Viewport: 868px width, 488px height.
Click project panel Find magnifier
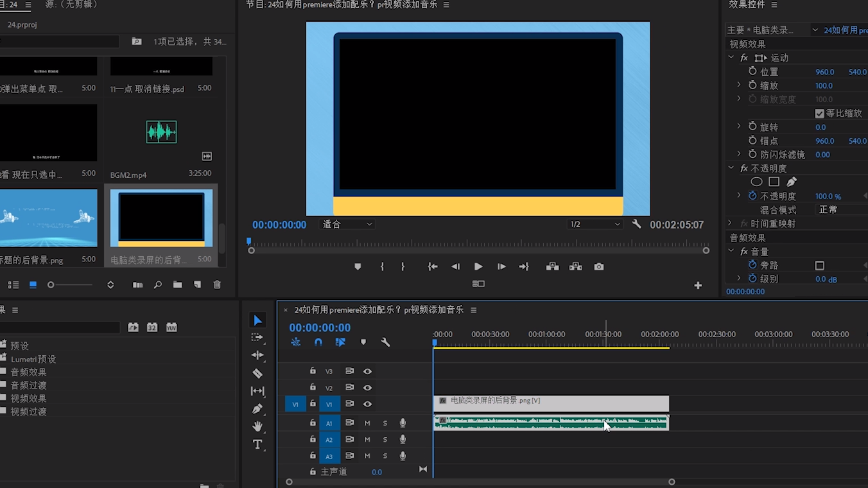(157, 284)
